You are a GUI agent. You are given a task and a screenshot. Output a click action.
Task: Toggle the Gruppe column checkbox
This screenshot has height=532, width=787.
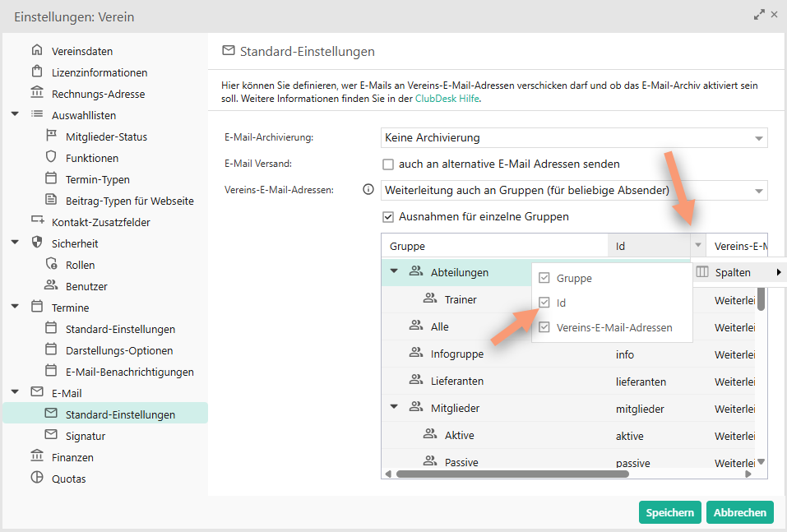tap(544, 278)
